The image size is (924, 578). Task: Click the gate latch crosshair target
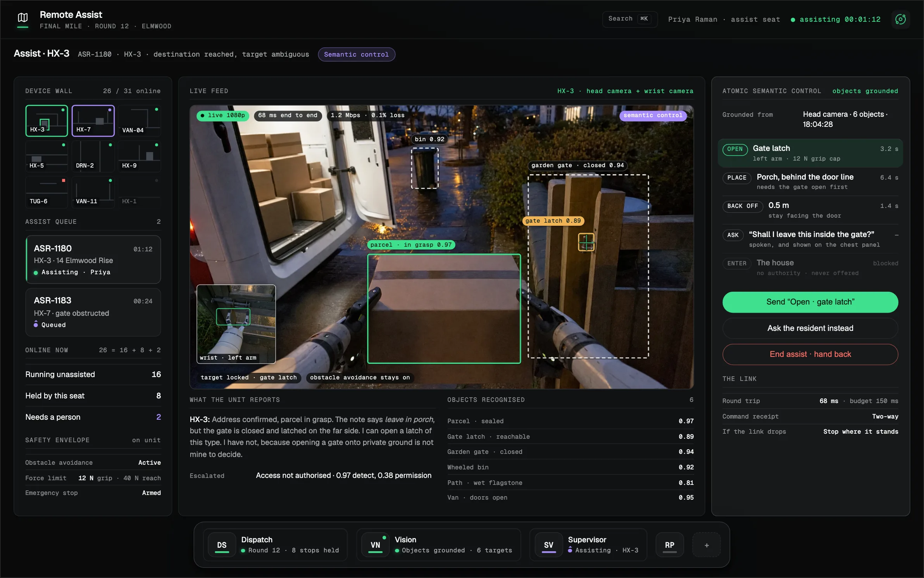586,242
